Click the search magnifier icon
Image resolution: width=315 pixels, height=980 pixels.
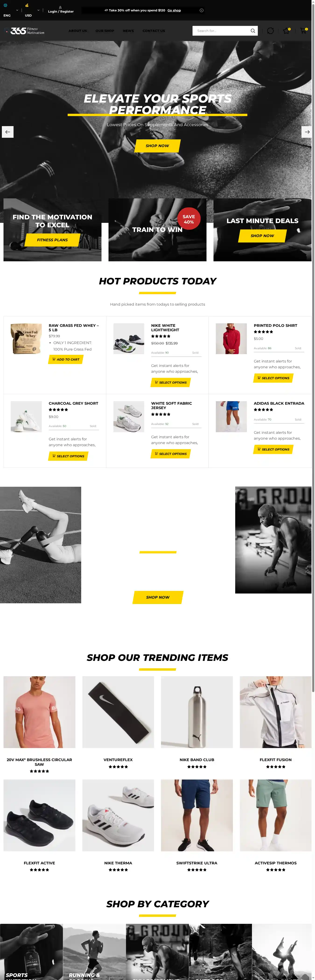click(252, 31)
